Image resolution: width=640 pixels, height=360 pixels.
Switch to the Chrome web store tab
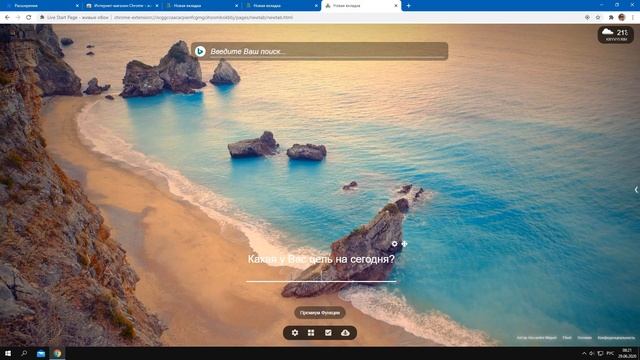122,6
